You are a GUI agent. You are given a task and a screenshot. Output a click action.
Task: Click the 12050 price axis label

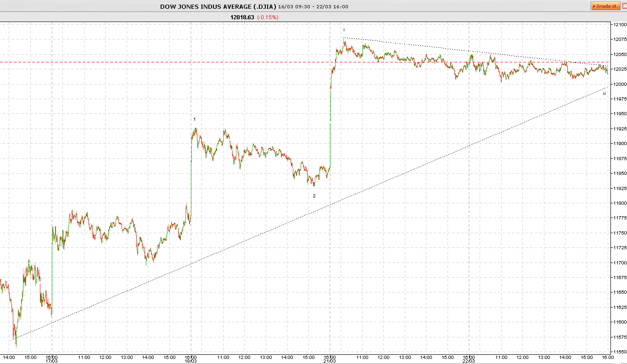pos(619,55)
